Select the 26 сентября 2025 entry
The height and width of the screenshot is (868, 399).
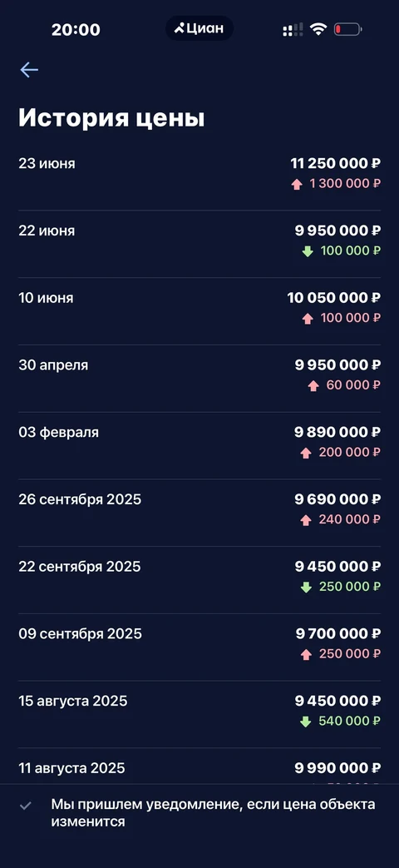[199, 513]
